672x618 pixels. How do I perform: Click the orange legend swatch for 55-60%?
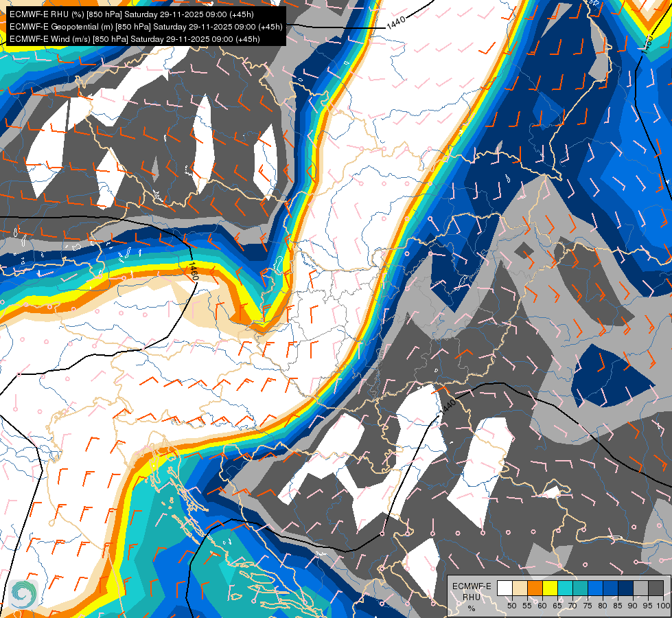pos(535,588)
